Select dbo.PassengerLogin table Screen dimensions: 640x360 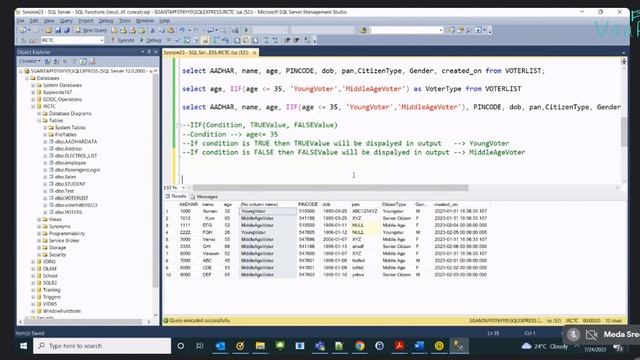(x=77, y=170)
